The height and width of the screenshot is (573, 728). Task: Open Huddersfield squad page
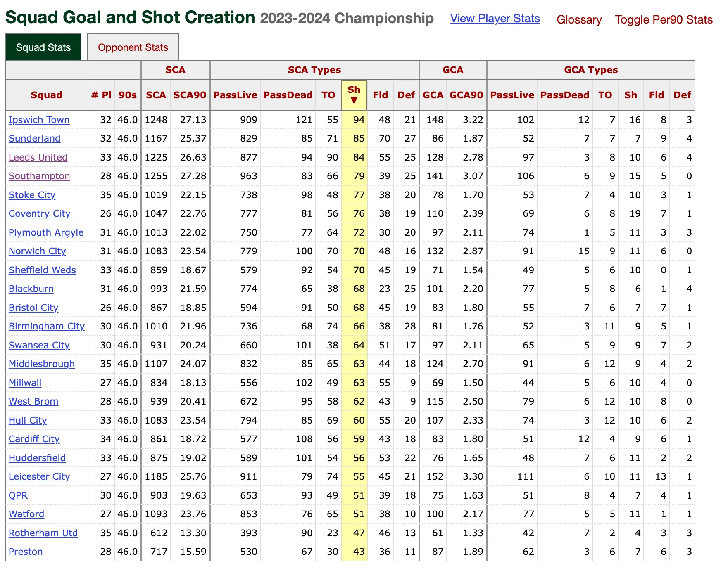point(37,458)
